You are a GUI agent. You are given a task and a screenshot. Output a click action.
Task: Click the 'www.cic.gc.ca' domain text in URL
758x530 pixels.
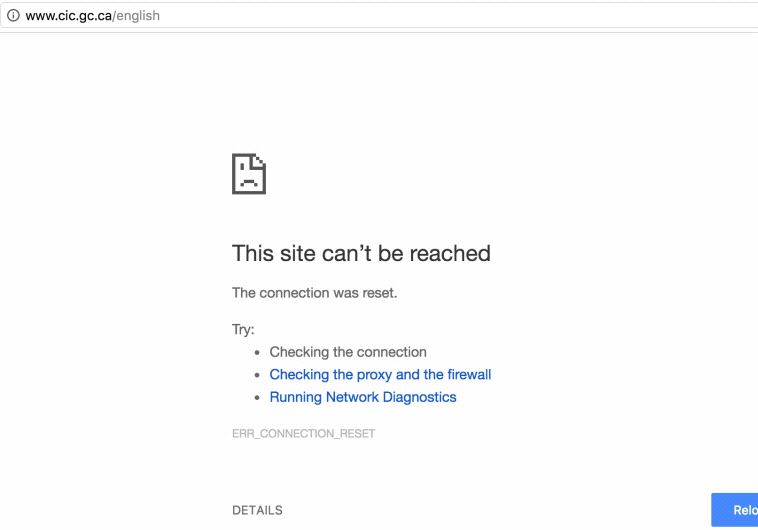point(68,16)
